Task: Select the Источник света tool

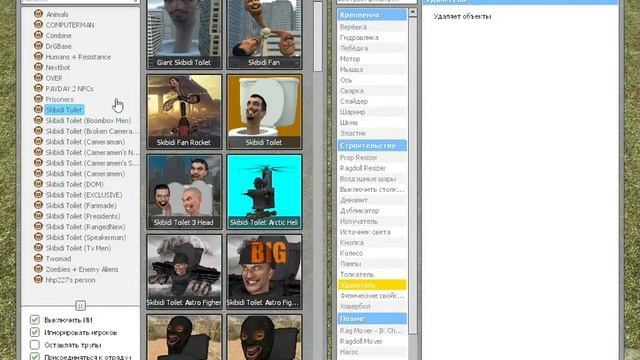Action: [x=372, y=232]
